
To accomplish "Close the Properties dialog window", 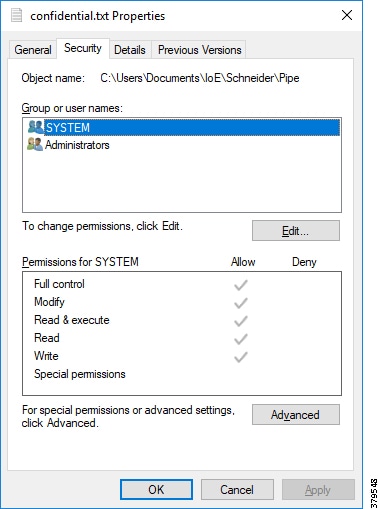I will [347, 15].
